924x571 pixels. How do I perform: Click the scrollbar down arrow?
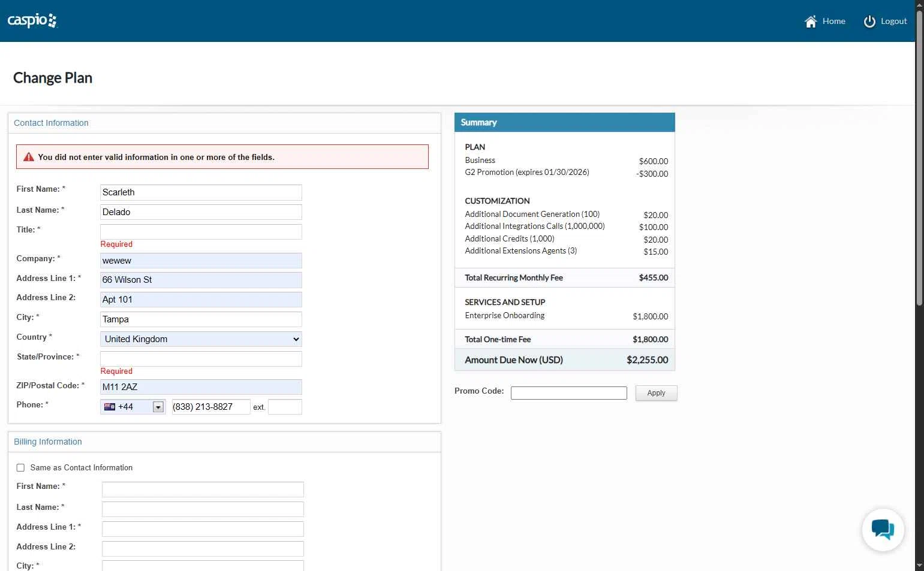(919, 566)
